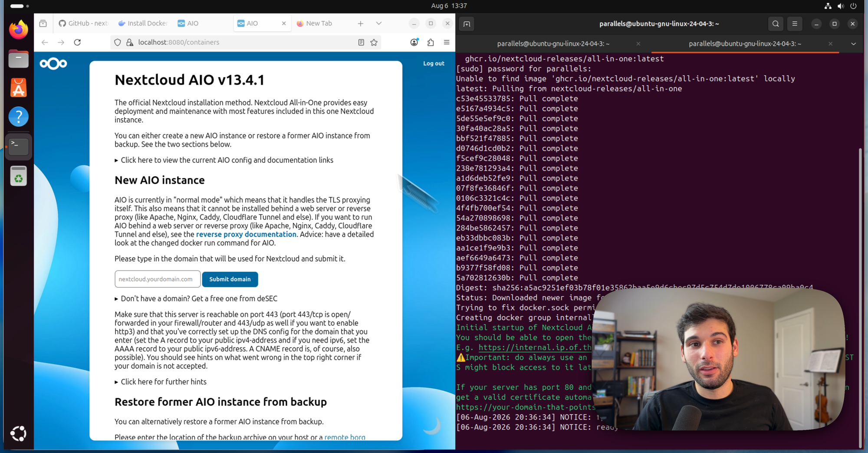The image size is (868, 453).
Task: Open the clock and calendar in top bar
Action: pyautogui.click(x=449, y=6)
